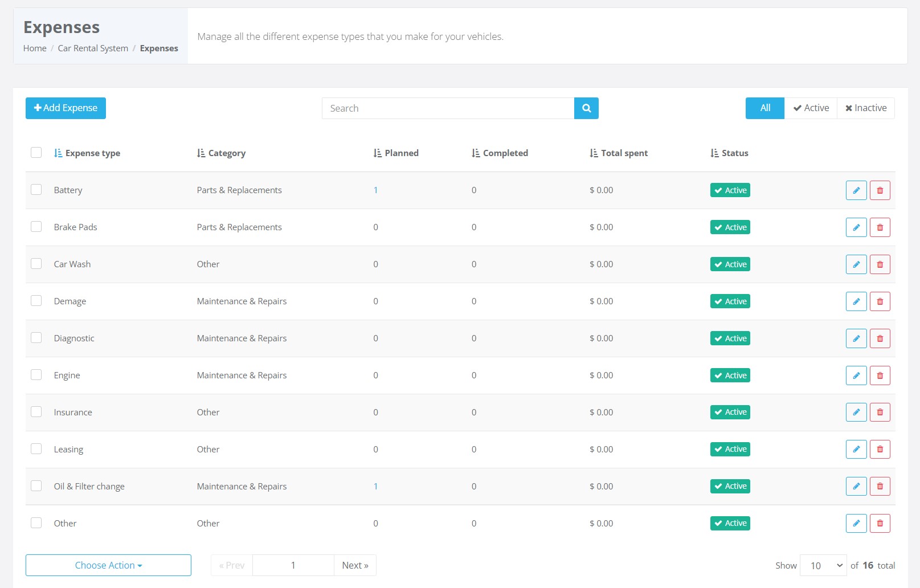Click Parts & Replacements in Brake Pads row
Screen dimensions: 920x588
[239, 227]
